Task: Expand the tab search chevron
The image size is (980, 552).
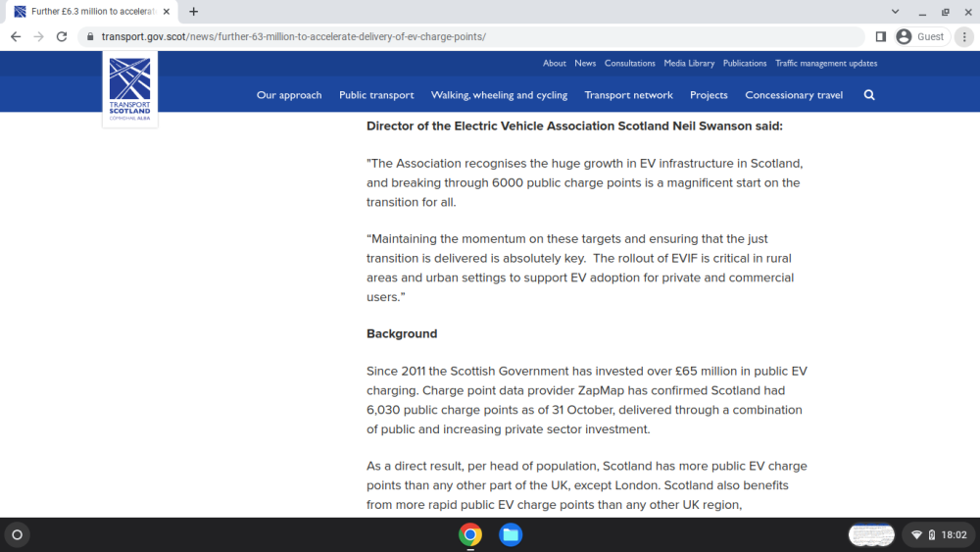Action: pos(895,11)
